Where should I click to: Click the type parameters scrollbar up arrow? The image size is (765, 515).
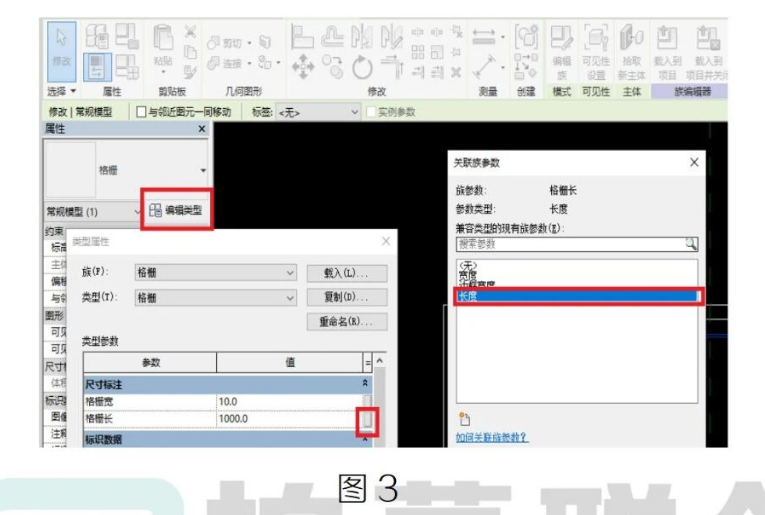coord(380,361)
